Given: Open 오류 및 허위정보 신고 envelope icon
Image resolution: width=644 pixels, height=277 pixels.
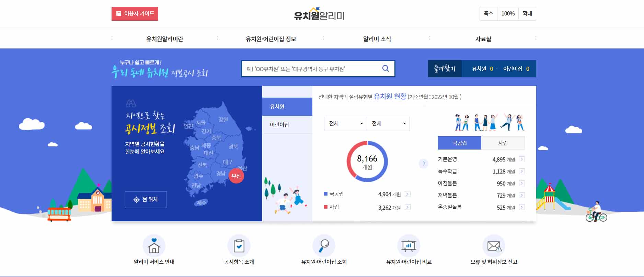Looking at the screenshot, I should click(x=494, y=246).
